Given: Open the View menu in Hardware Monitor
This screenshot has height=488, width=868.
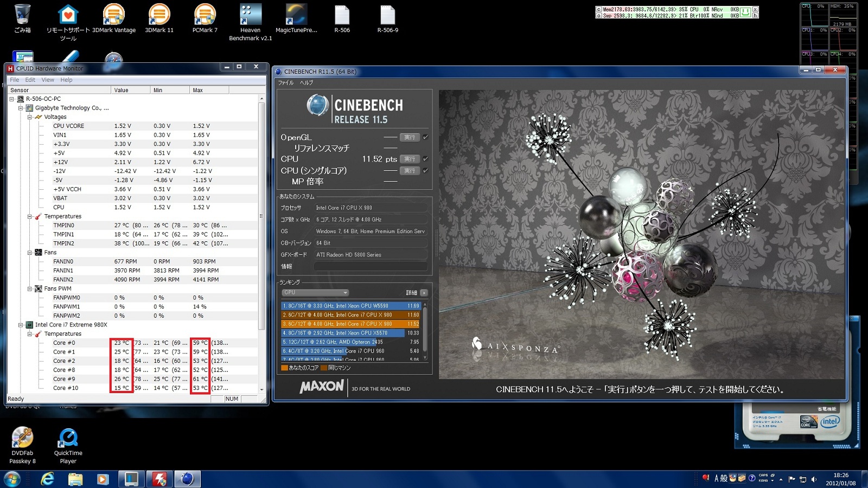Looking at the screenshot, I should point(48,80).
